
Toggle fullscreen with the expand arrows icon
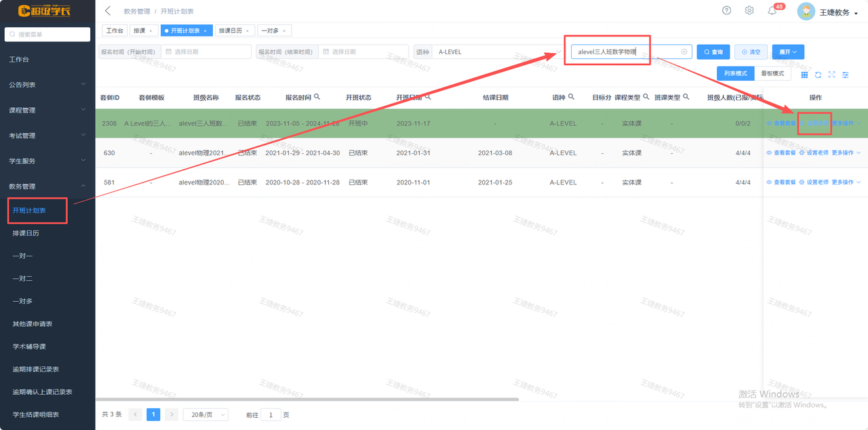pyautogui.click(x=832, y=75)
